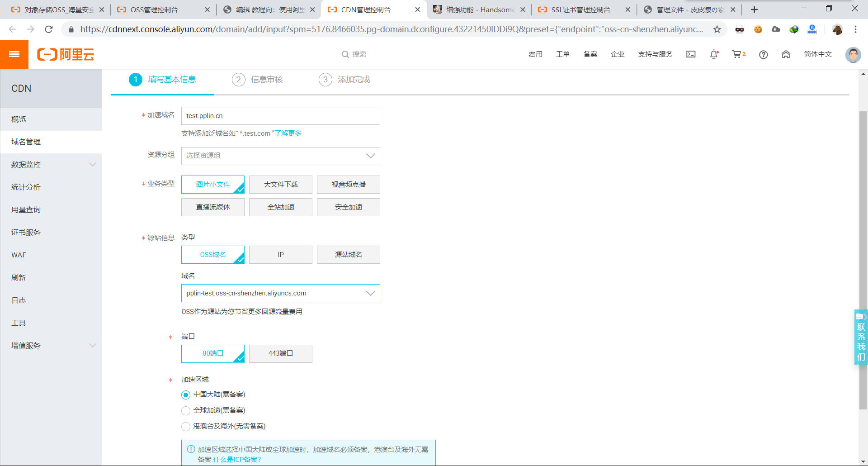Select 中国大陆(需备案) acceleration region
The width and height of the screenshot is (868, 466).
[x=185, y=395]
